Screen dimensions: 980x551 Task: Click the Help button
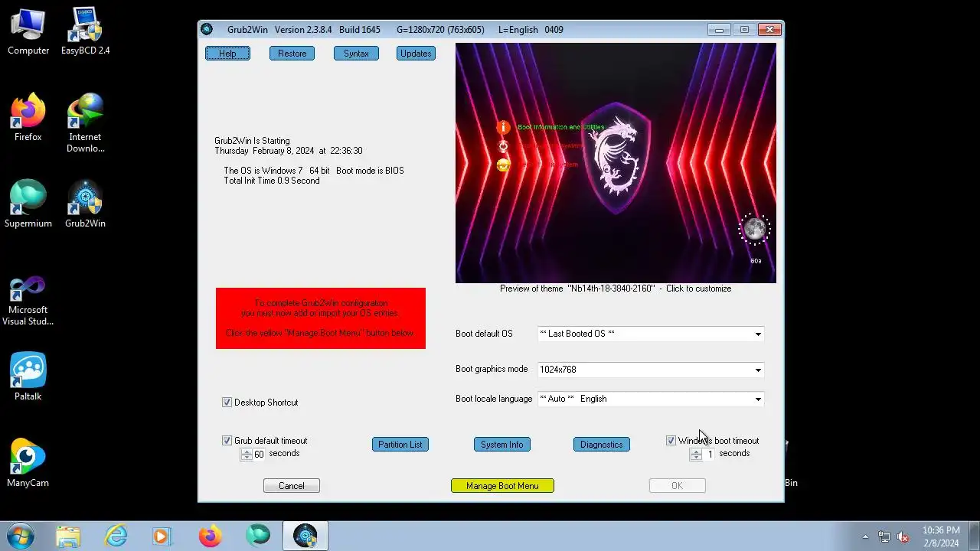coord(227,54)
